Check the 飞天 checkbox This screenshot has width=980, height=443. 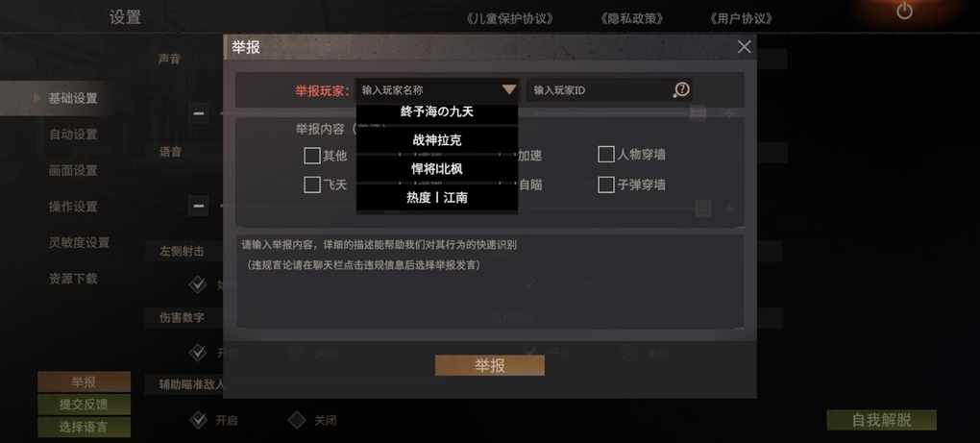pyautogui.click(x=312, y=185)
